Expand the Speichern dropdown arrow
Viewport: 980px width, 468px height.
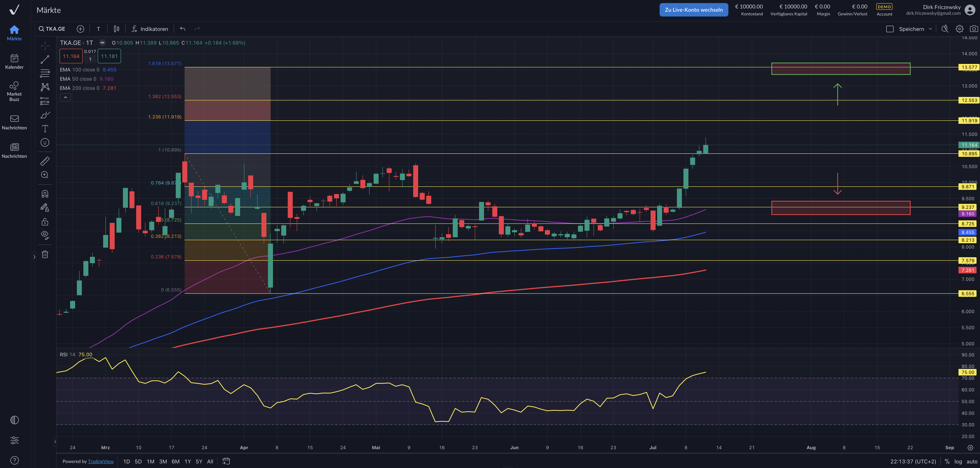931,29
